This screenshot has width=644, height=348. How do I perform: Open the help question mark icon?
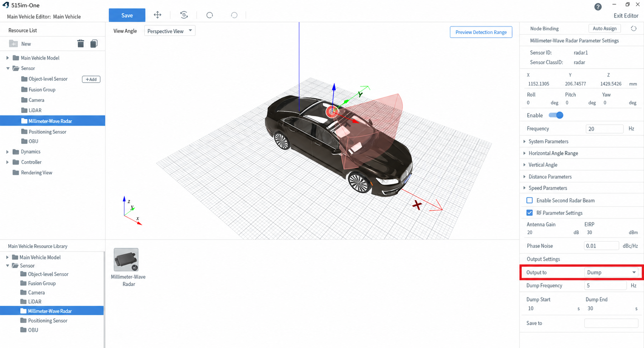pos(598,7)
